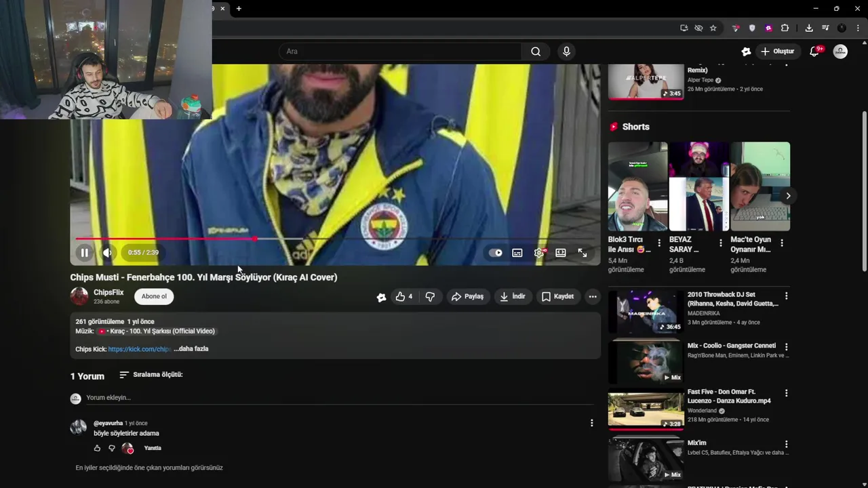This screenshot has width=868, height=488.
Task: Open the notifications bell
Action: click(815, 52)
